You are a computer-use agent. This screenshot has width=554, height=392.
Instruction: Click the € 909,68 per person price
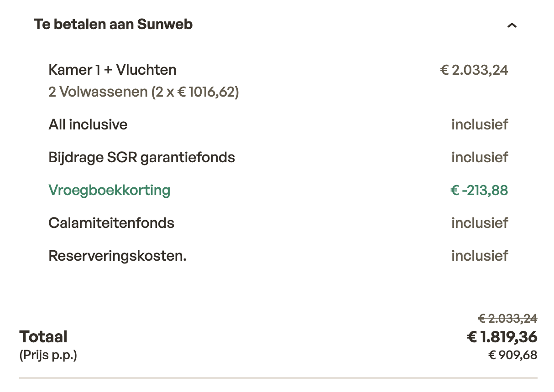[x=512, y=355]
